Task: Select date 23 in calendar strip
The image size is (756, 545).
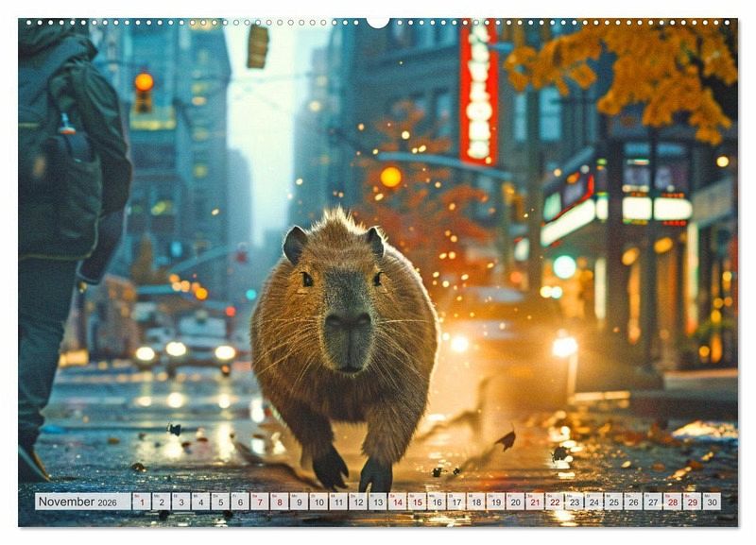Action: tap(575, 502)
